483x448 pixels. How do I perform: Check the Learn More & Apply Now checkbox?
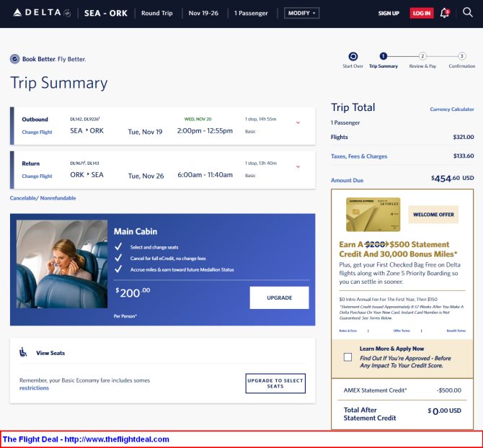[x=347, y=357]
